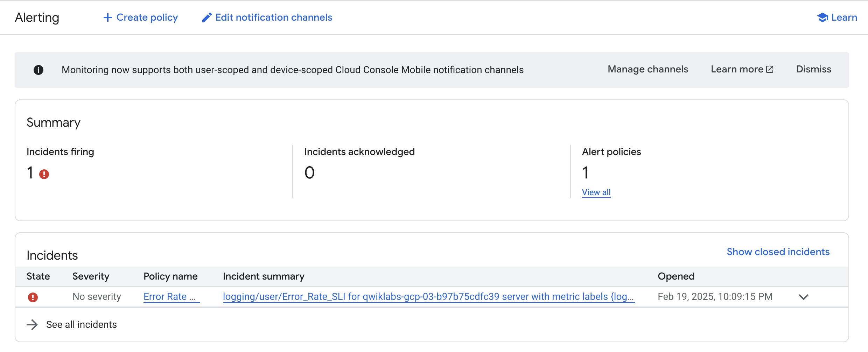Click the Severity column header
This screenshot has height=352, width=868.
click(x=91, y=276)
